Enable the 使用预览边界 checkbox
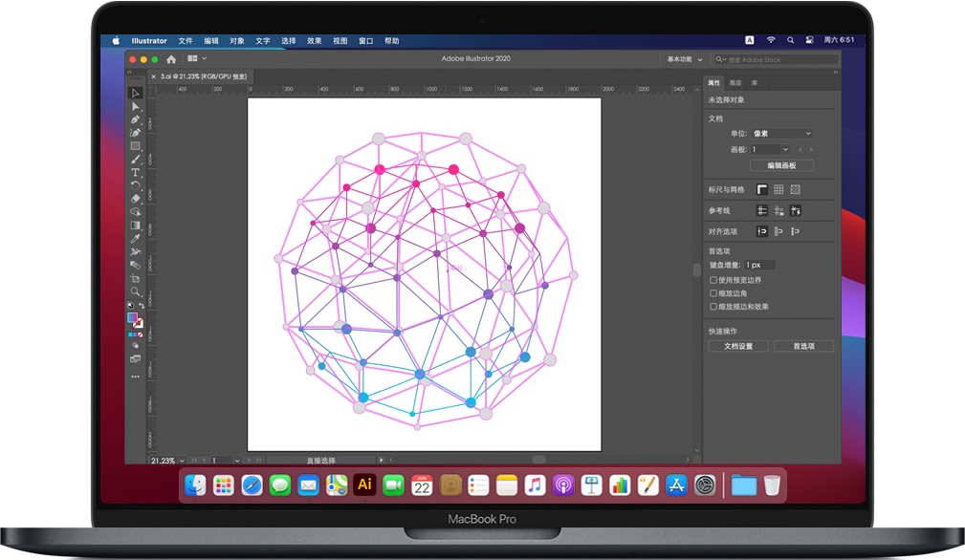 (x=712, y=279)
